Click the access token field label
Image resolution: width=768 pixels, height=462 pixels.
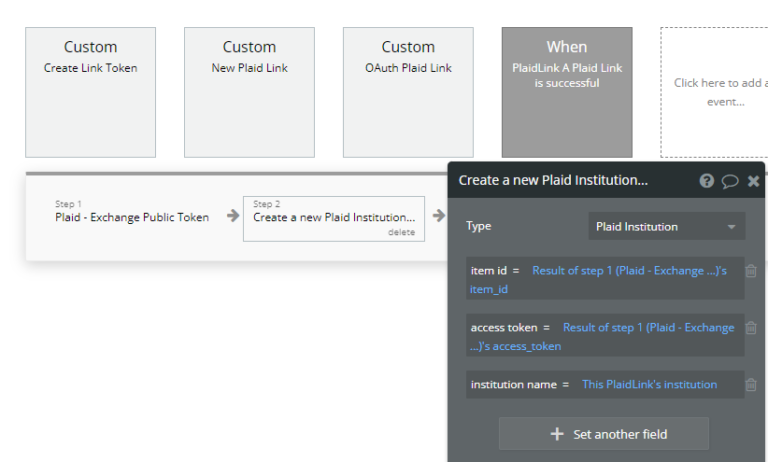(504, 328)
